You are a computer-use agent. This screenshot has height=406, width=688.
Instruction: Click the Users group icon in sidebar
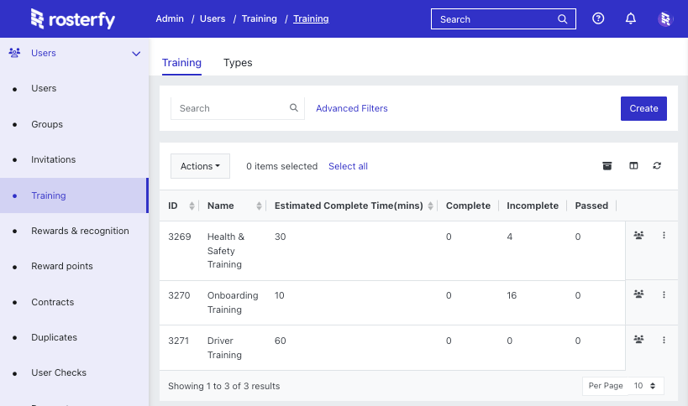tap(14, 53)
